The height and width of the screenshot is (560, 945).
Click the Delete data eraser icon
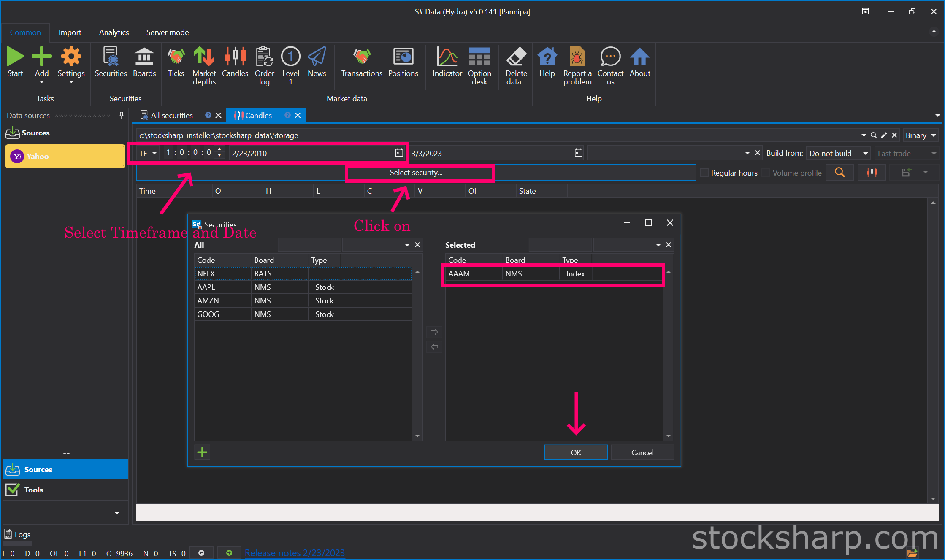coord(516,57)
